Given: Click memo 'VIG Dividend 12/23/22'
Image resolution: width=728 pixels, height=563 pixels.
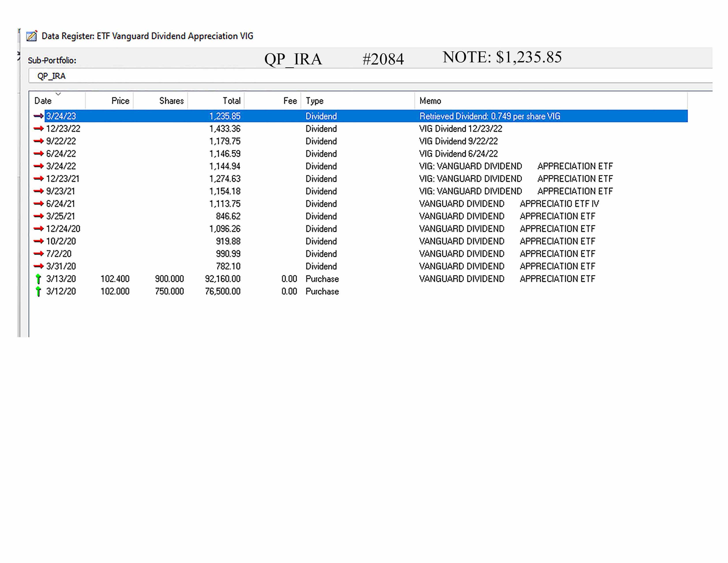Looking at the screenshot, I should click(x=460, y=129).
